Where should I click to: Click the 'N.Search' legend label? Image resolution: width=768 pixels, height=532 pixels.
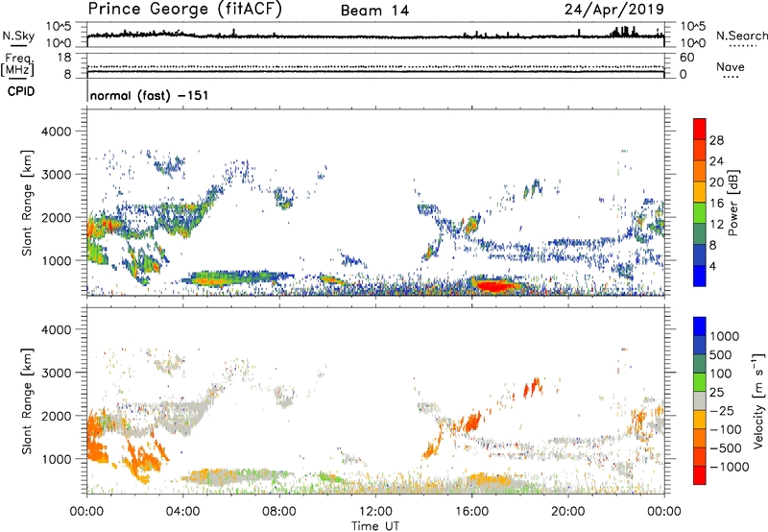[742, 36]
